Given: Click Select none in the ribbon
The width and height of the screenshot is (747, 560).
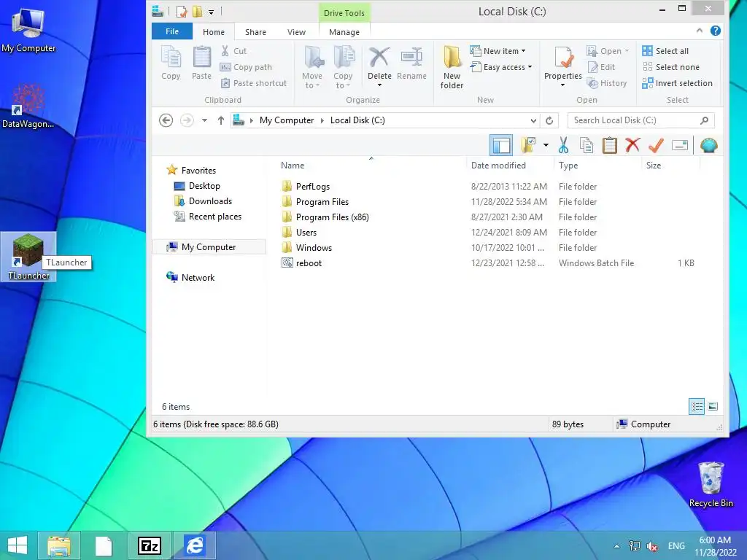Looking at the screenshot, I should click(x=671, y=67).
